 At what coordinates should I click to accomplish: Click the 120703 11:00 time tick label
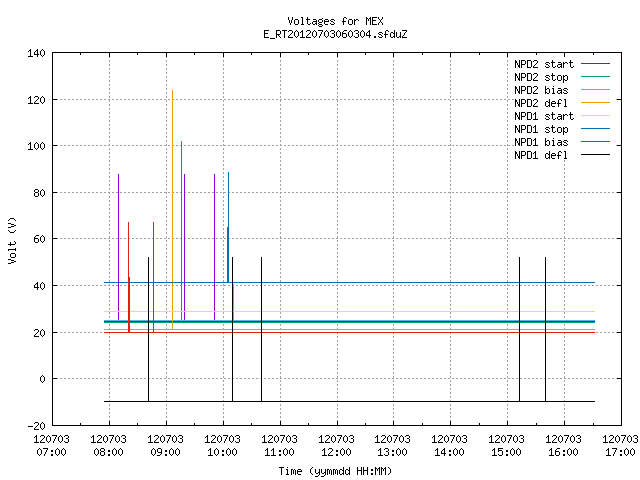279,446
